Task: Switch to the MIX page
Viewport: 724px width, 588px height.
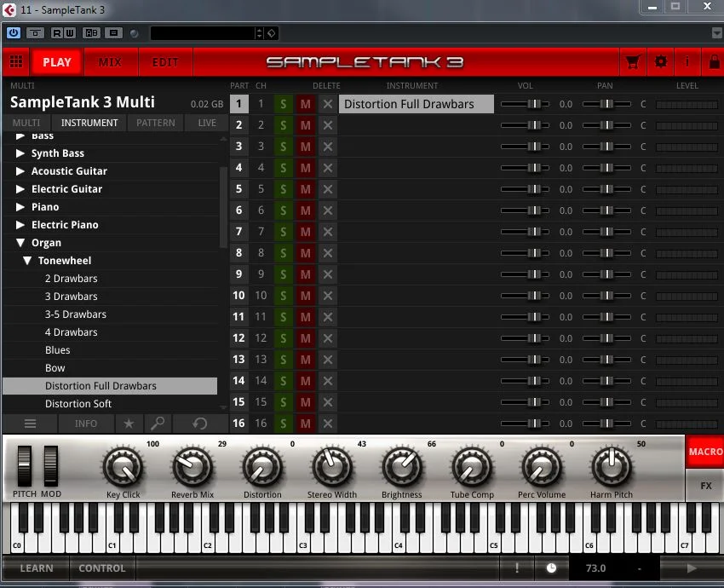Action: point(110,62)
